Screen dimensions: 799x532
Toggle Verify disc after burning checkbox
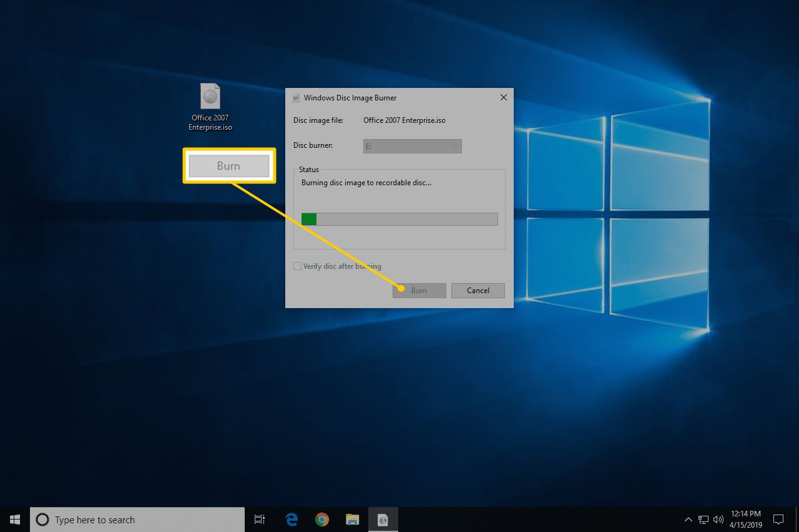point(297,266)
